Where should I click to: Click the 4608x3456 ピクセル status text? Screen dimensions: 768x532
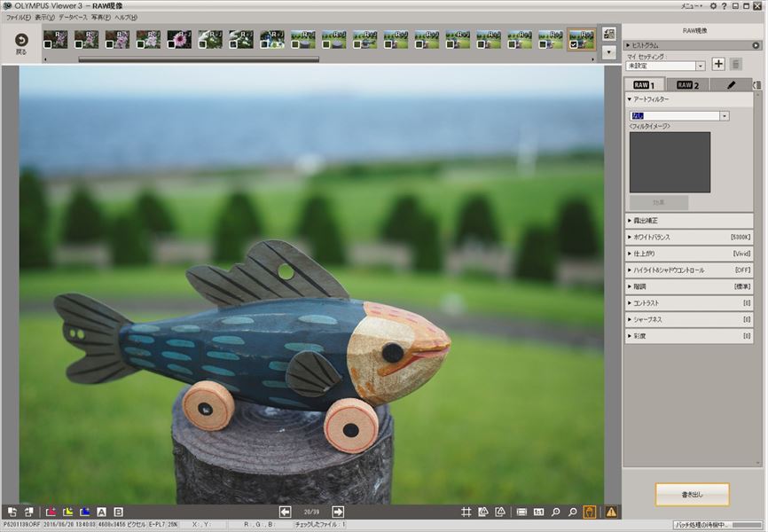pyautogui.click(x=122, y=525)
